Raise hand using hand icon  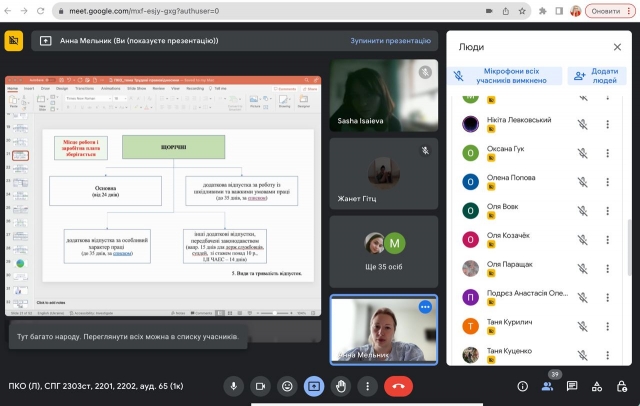[341, 386]
